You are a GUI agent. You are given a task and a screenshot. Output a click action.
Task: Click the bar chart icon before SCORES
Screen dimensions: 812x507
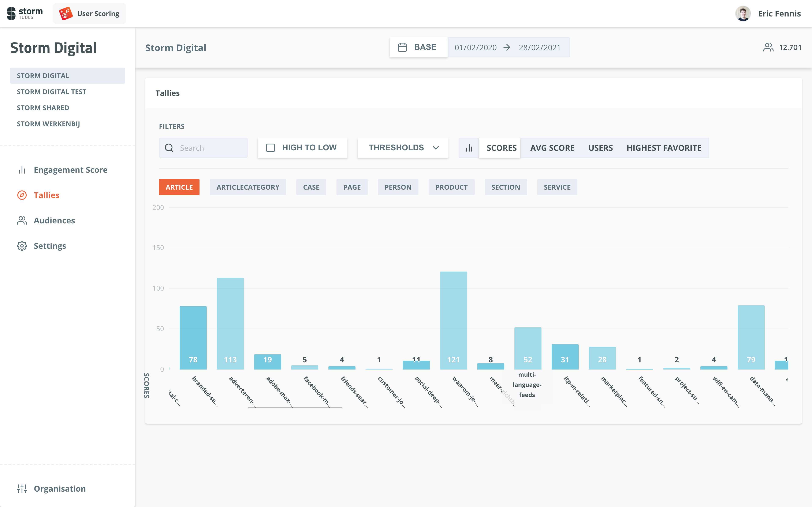(x=469, y=148)
